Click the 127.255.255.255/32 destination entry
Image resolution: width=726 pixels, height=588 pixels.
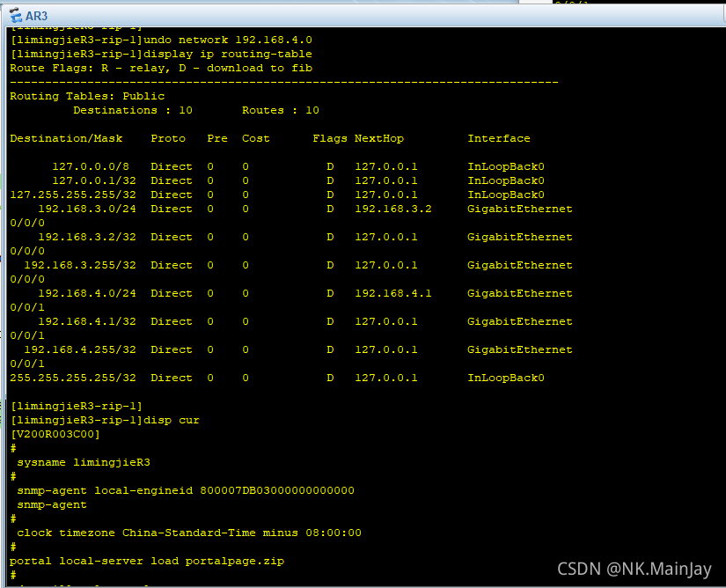tap(73, 195)
